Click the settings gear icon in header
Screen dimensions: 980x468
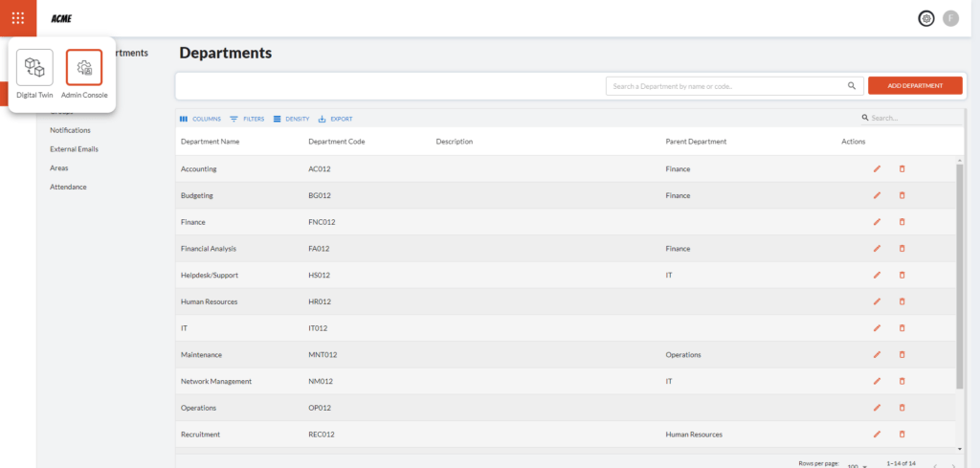[925, 18]
